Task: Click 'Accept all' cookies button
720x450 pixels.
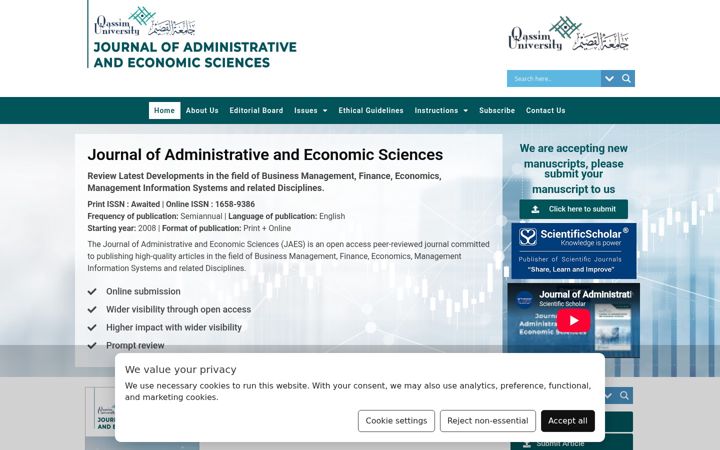Action: click(x=568, y=421)
